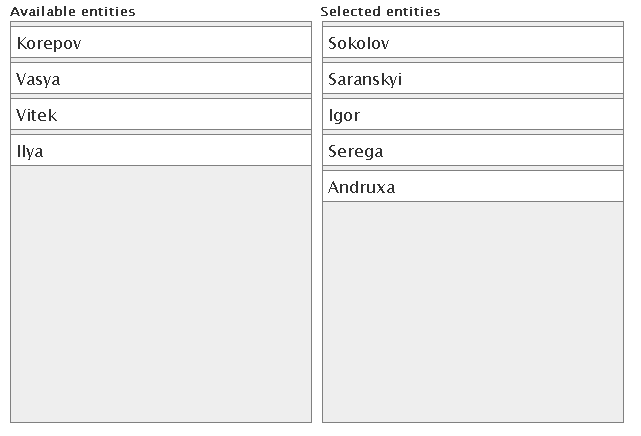Click the Vasya entity

pos(160,79)
